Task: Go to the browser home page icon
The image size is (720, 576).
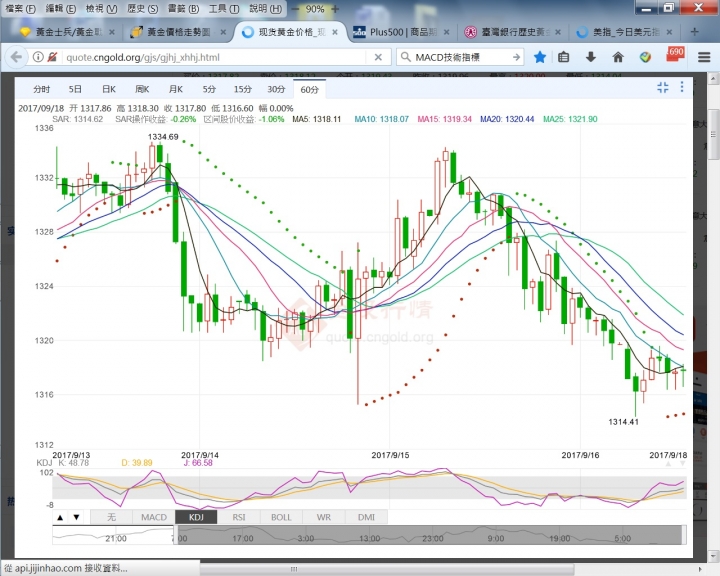Action: point(618,57)
